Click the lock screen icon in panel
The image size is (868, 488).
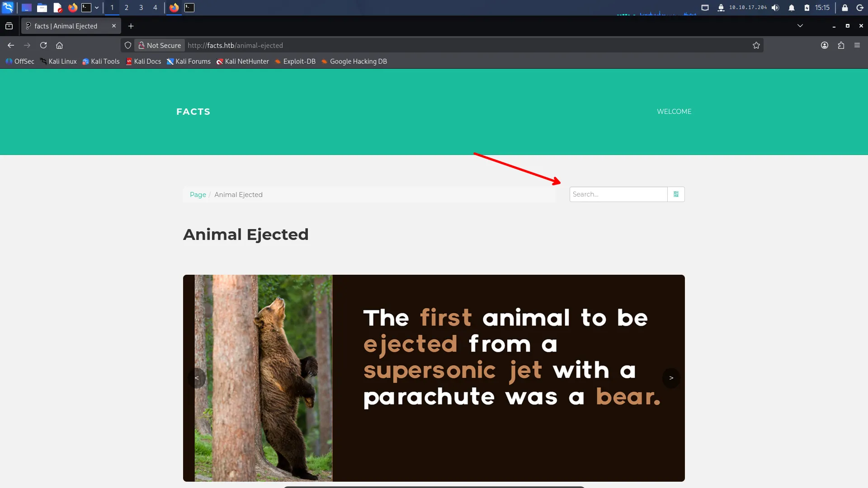click(x=844, y=8)
